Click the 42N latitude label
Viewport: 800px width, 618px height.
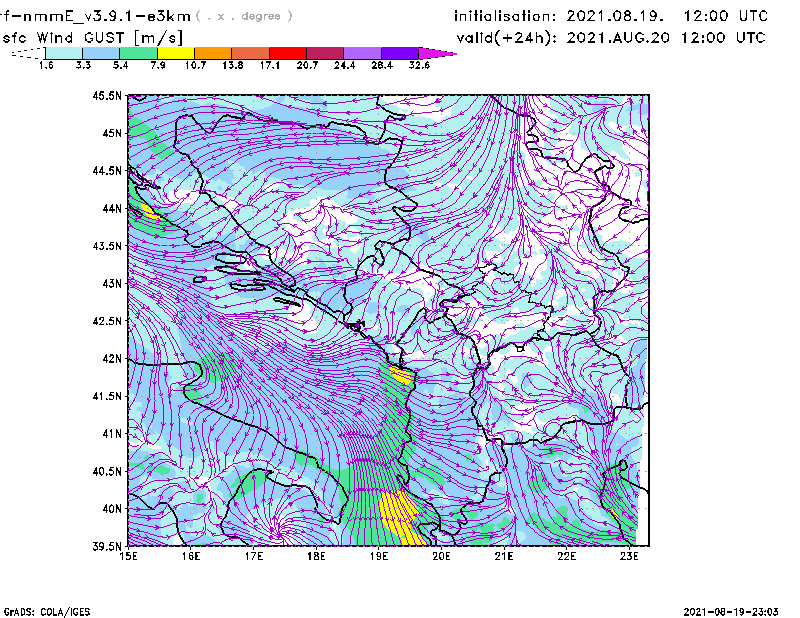[x=112, y=359]
